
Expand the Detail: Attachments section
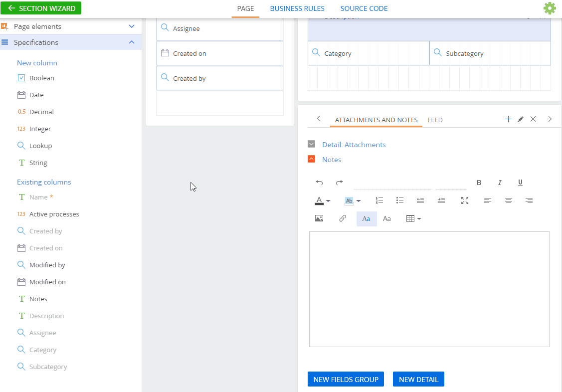(312, 144)
